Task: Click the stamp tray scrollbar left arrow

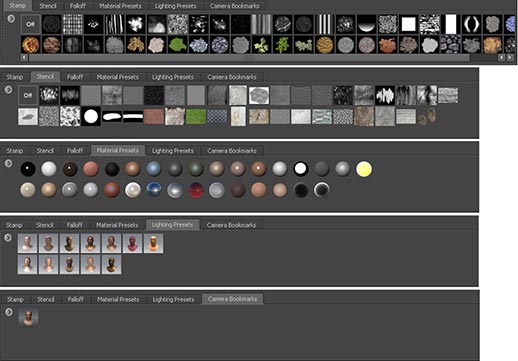Action: click(24, 58)
